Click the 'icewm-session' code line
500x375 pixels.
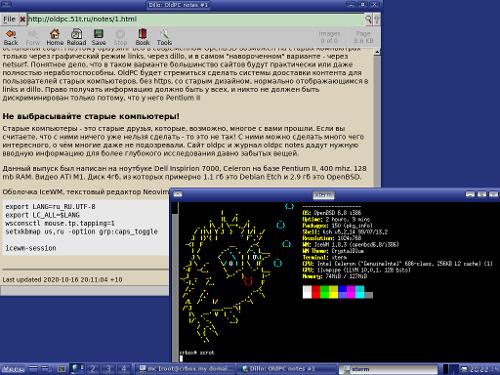31,248
